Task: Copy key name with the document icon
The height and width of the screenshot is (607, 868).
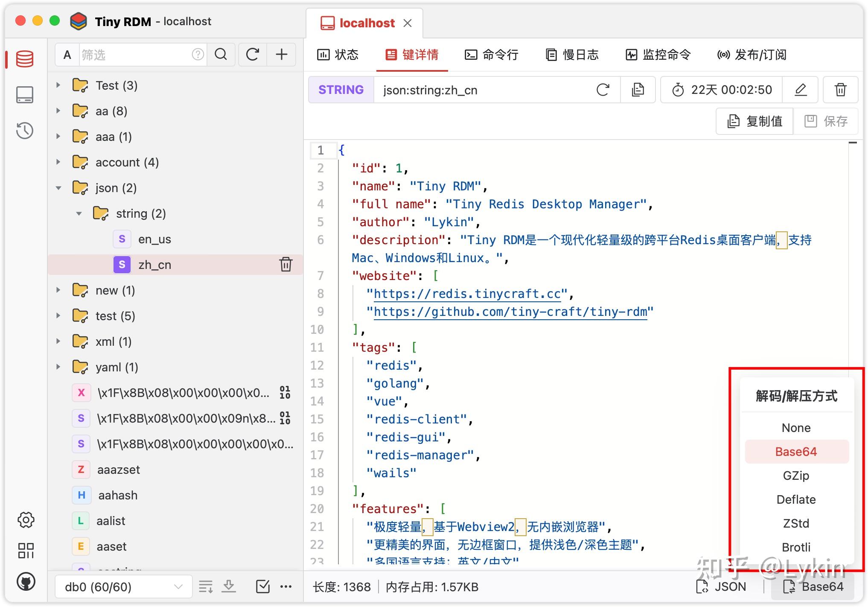Action: [x=638, y=90]
